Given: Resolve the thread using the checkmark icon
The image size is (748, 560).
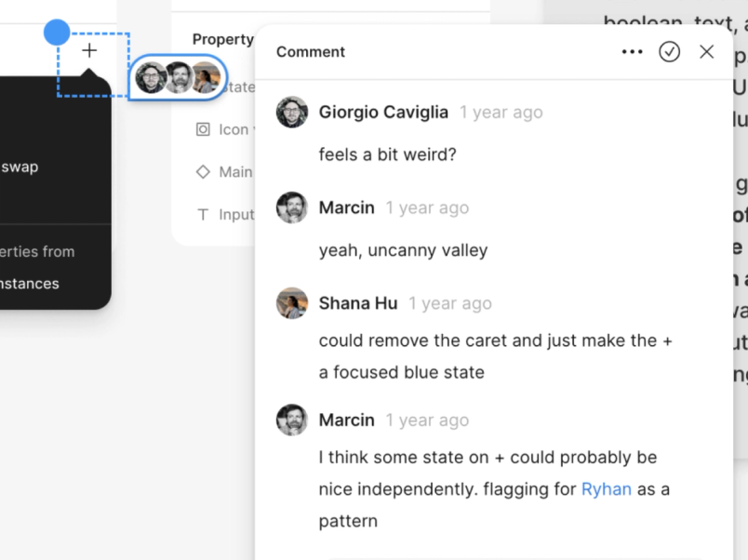Looking at the screenshot, I should pyautogui.click(x=670, y=52).
